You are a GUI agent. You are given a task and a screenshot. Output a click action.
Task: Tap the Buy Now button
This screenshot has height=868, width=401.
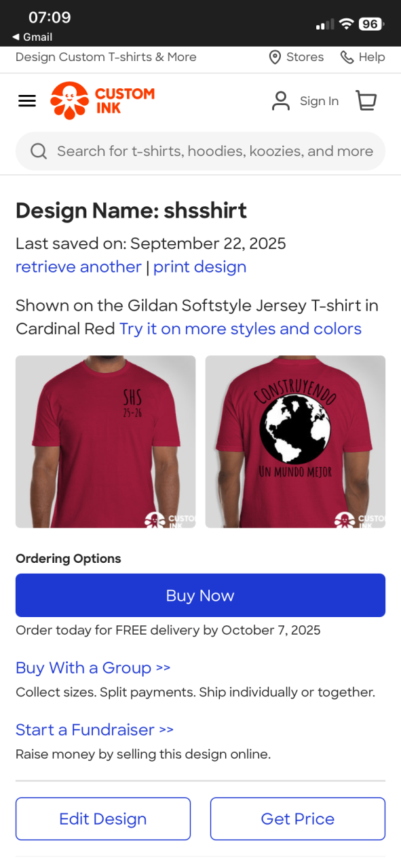pos(200,595)
